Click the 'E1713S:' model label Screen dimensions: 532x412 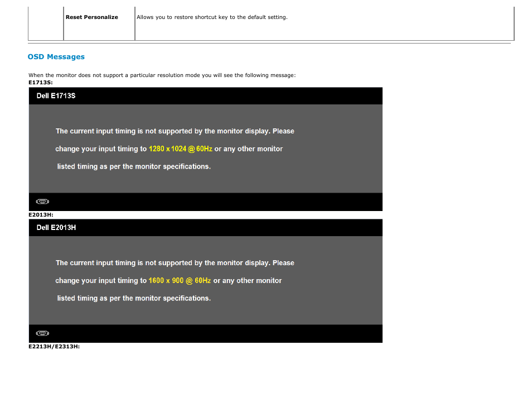pyautogui.click(x=41, y=83)
